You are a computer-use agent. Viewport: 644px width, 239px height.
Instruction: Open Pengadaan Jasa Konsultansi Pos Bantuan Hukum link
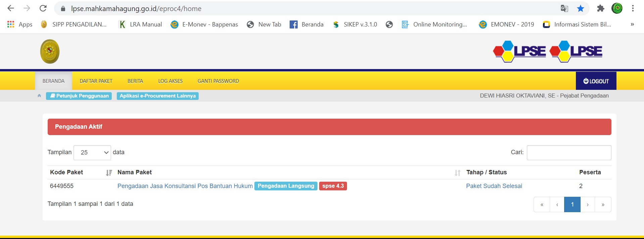(185, 186)
